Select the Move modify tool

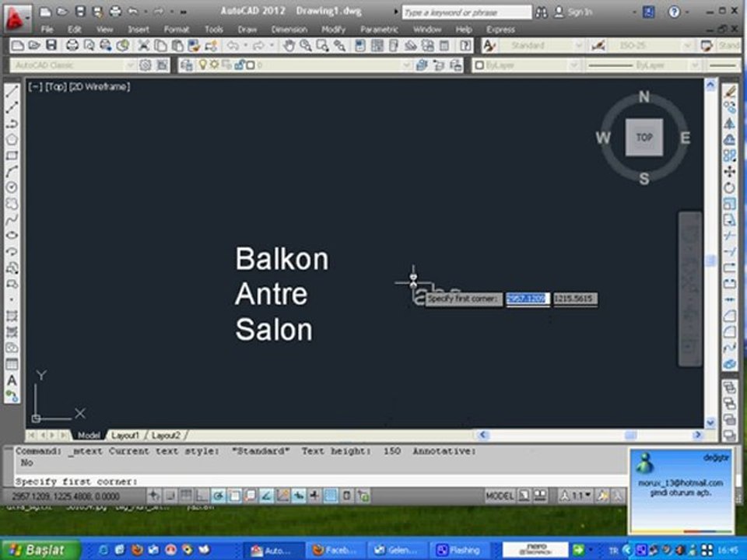coord(729,171)
